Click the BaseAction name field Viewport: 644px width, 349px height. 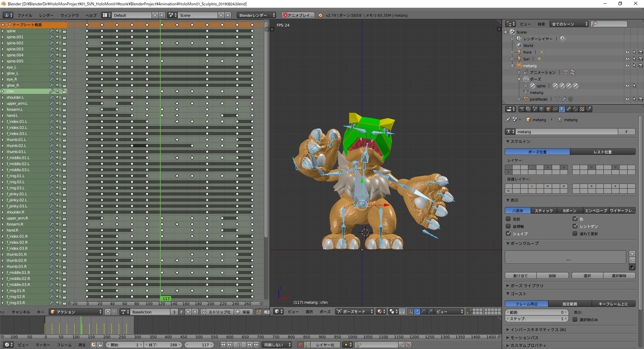150,311
